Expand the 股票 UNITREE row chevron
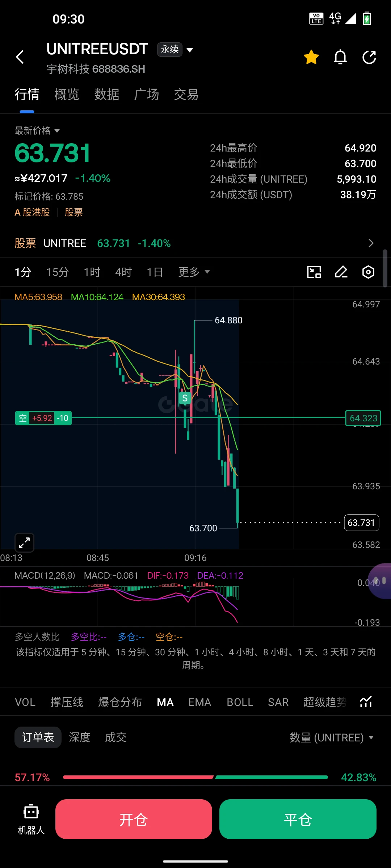This screenshot has height=868, width=391. click(x=371, y=243)
